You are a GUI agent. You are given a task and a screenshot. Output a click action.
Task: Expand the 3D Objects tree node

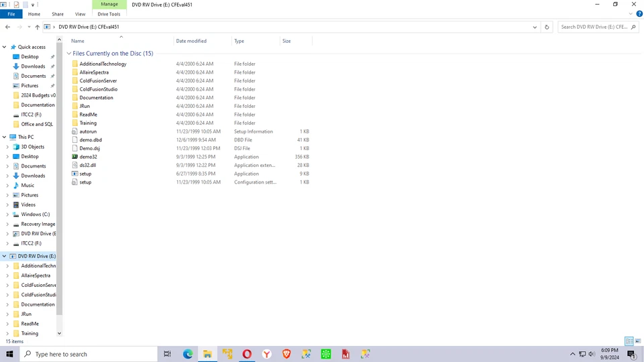tap(7, 147)
